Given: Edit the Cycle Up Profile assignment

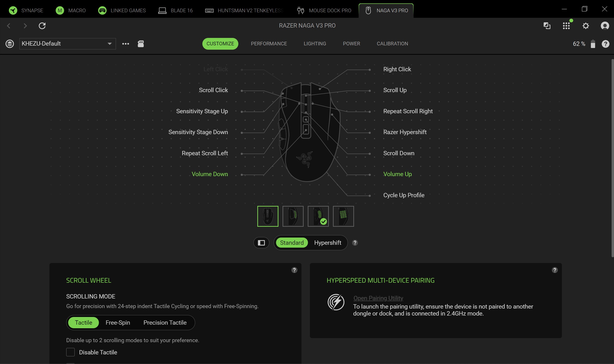Looking at the screenshot, I should tap(403, 195).
